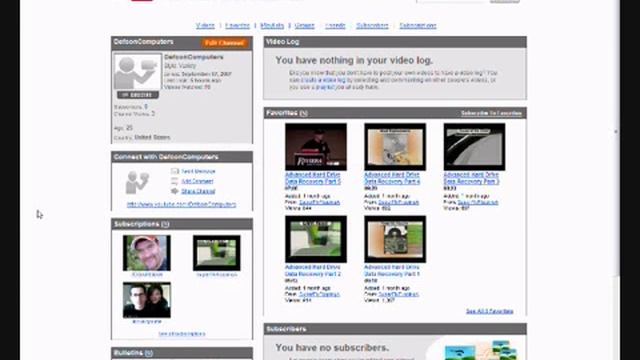Screen dimensions: 640x360
Task: Click the orange Edit Channel button
Action: point(224,43)
